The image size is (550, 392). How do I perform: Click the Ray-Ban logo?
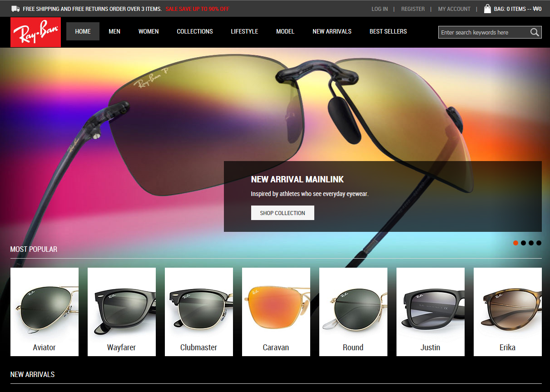click(35, 32)
